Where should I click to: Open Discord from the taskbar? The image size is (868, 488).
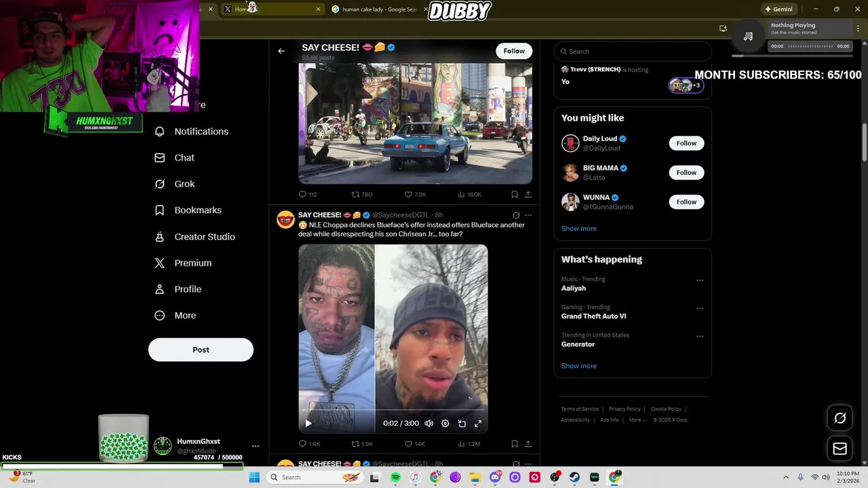coord(495,477)
